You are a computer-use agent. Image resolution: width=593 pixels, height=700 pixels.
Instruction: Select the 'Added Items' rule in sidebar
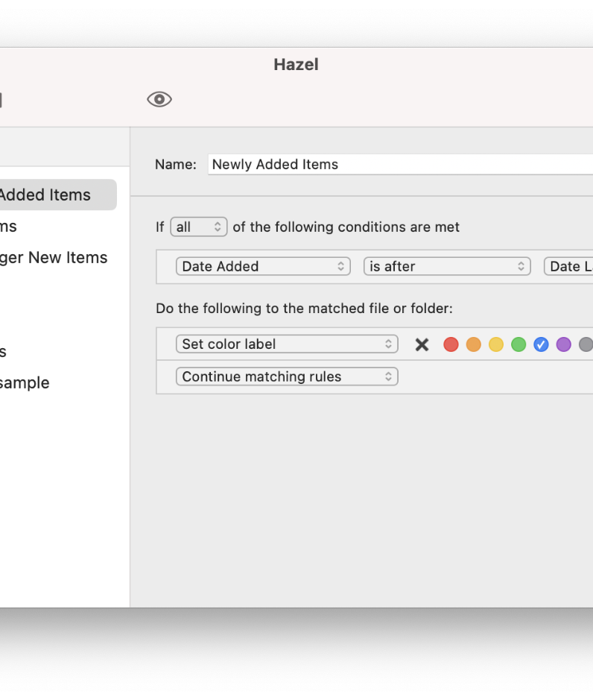[x=58, y=195]
